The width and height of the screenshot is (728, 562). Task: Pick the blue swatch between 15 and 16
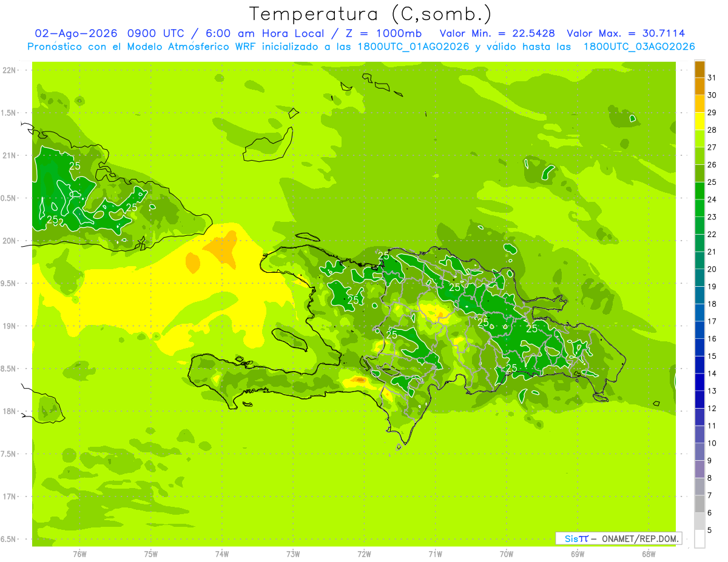[700, 347]
